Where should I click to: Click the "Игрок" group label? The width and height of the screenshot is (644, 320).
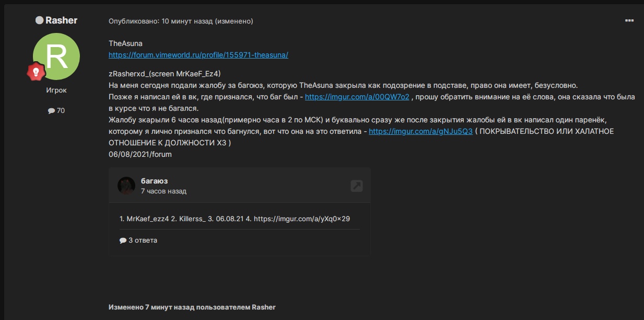pos(56,90)
